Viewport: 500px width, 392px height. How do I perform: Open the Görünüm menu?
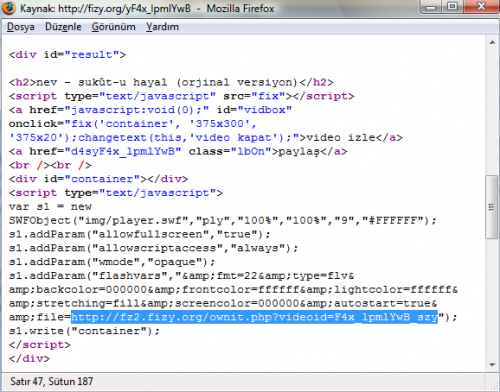click(x=114, y=27)
